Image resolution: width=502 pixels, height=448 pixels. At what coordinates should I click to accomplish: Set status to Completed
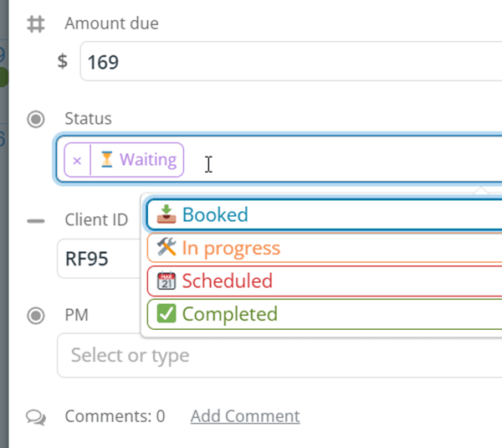click(x=325, y=314)
